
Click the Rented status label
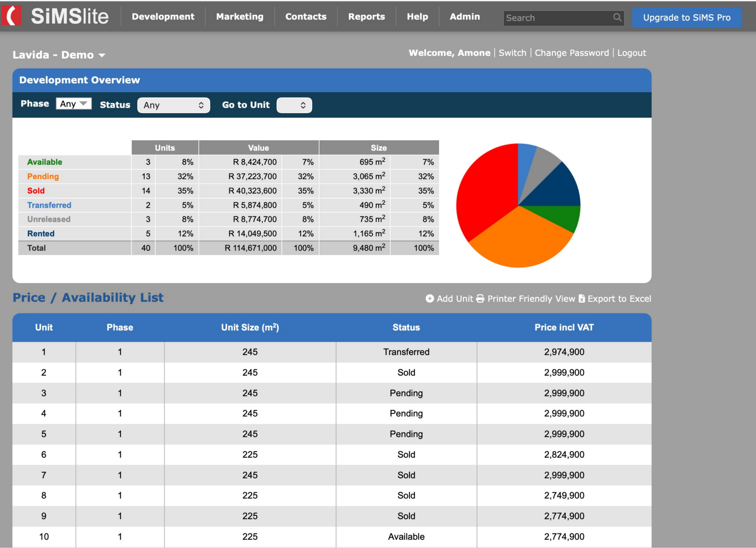[x=41, y=234]
